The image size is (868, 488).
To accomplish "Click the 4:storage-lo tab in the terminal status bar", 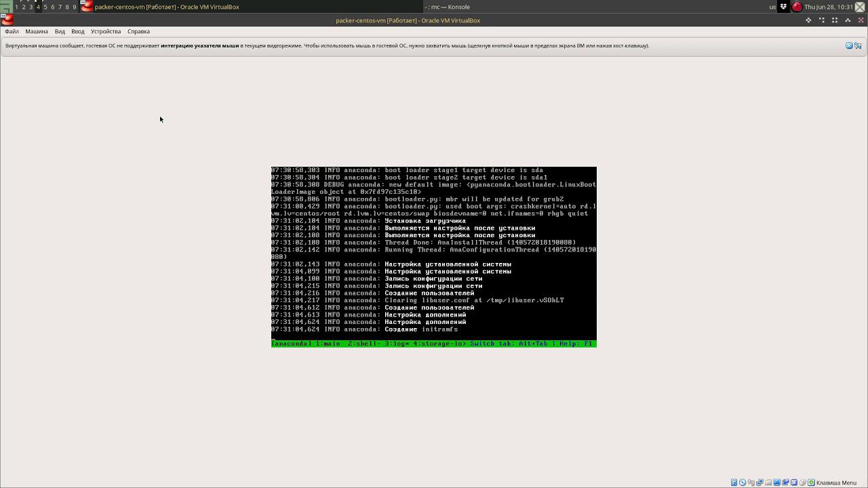I will click(x=438, y=344).
